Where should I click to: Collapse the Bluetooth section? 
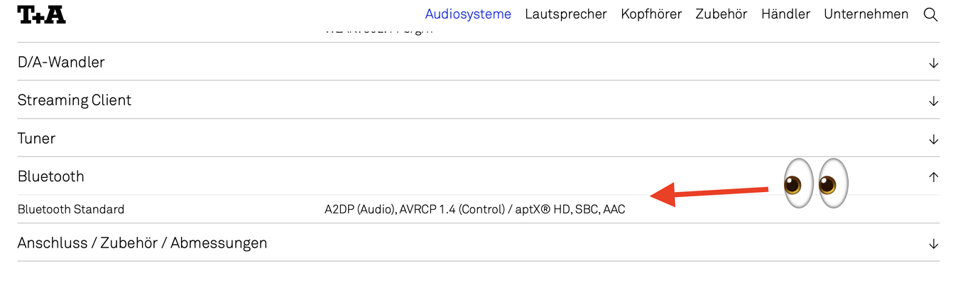(x=51, y=176)
